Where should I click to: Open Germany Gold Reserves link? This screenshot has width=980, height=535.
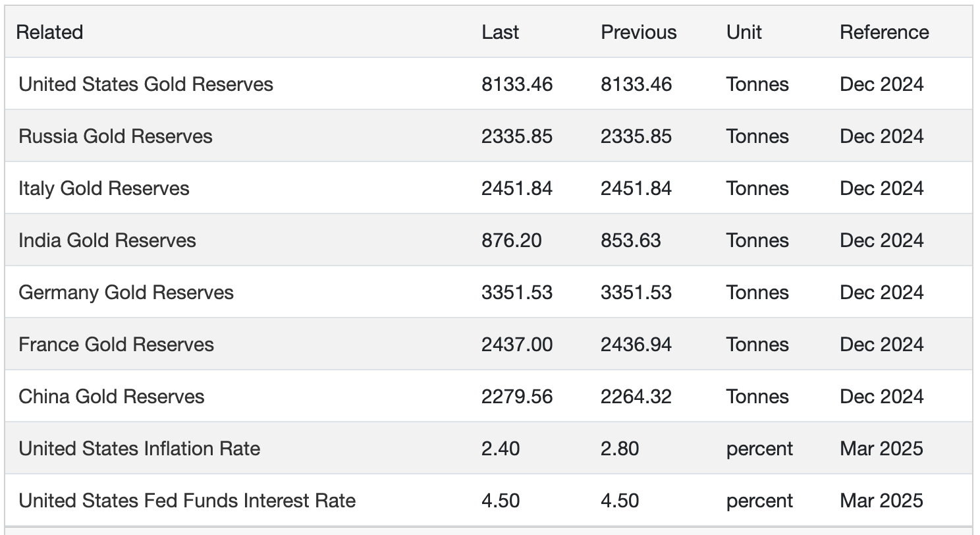pyautogui.click(x=126, y=293)
